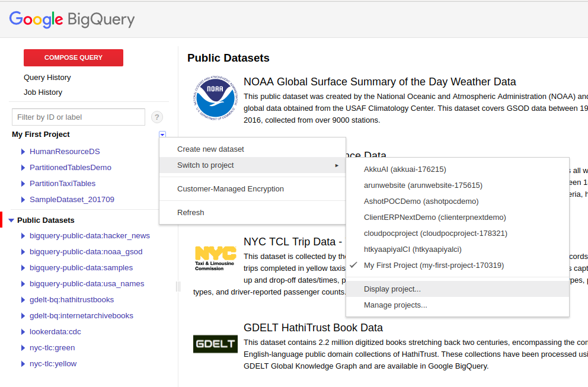The width and height of the screenshot is (588, 387).
Task: Expand the HumanResourceDS dataset
Action: (x=23, y=152)
